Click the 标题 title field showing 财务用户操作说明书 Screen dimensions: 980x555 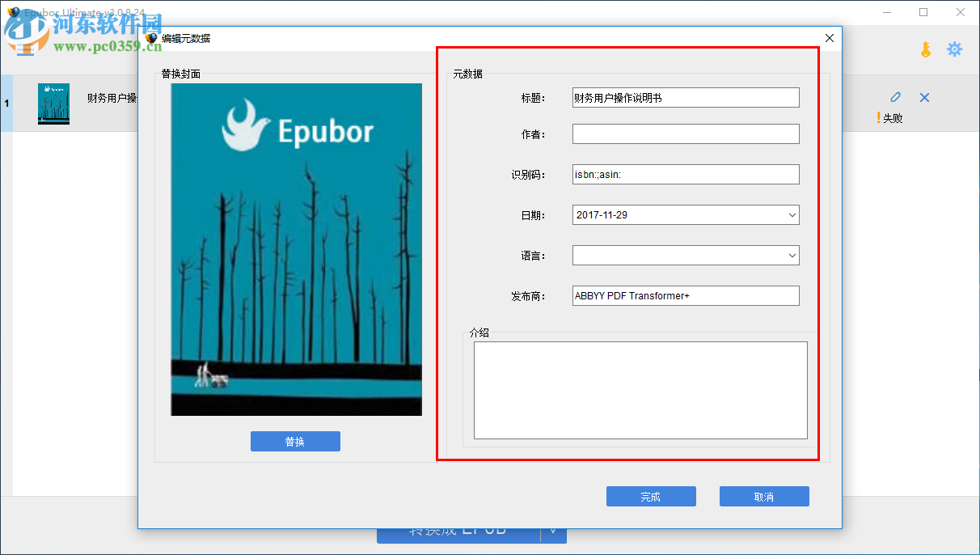(685, 97)
